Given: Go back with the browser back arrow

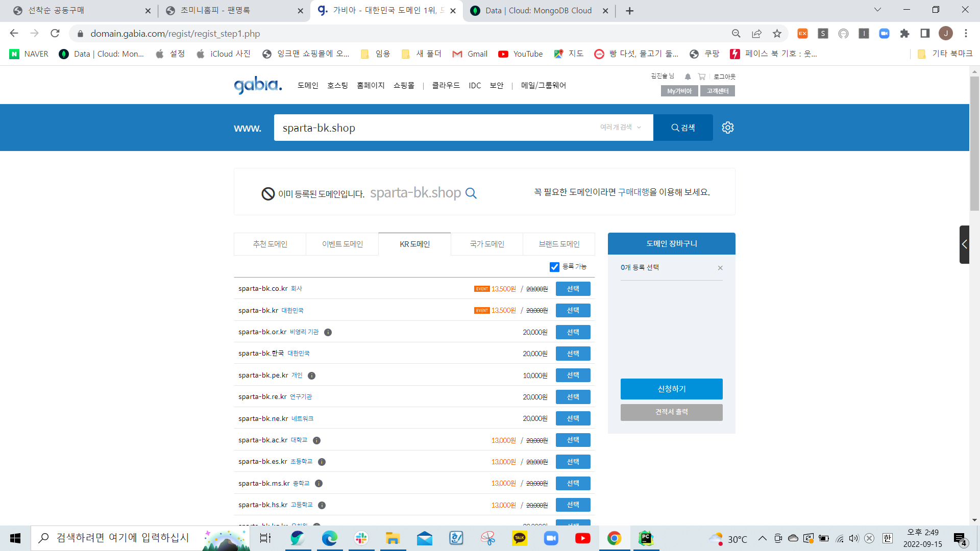Looking at the screenshot, I should [x=14, y=34].
